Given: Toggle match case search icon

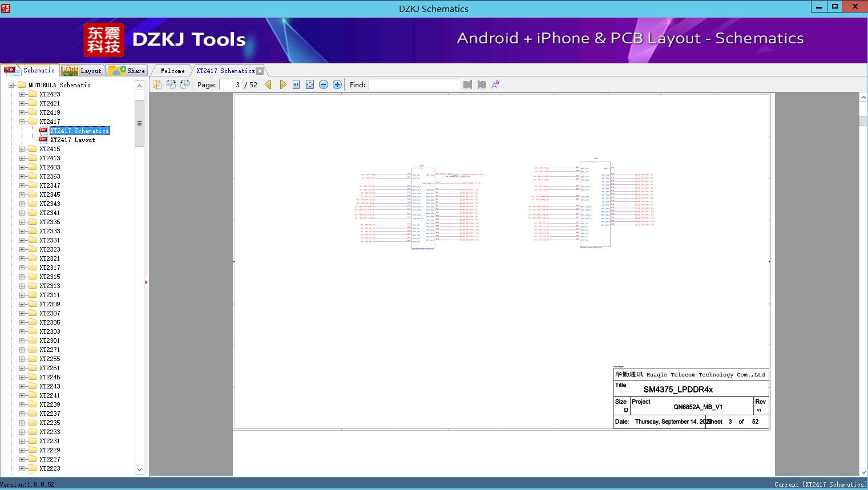Looking at the screenshot, I should coord(495,84).
